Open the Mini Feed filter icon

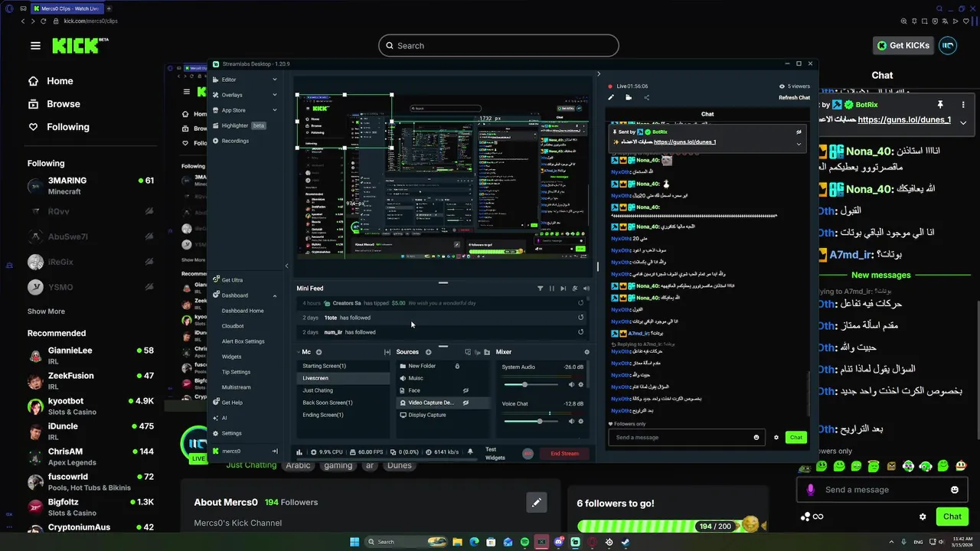pos(540,289)
